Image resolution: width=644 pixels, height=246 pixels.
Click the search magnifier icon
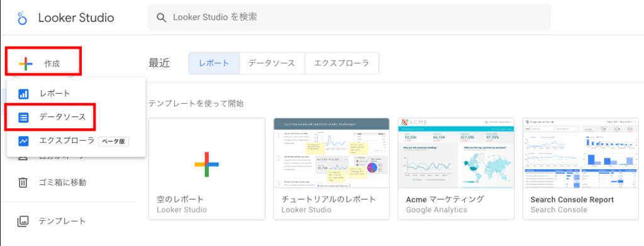tap(162, 18)
